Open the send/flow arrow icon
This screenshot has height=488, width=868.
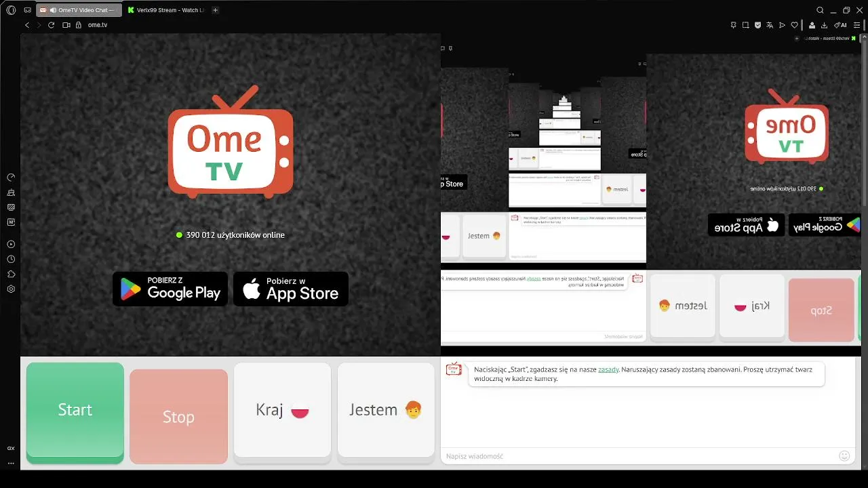tap(782, 25)
